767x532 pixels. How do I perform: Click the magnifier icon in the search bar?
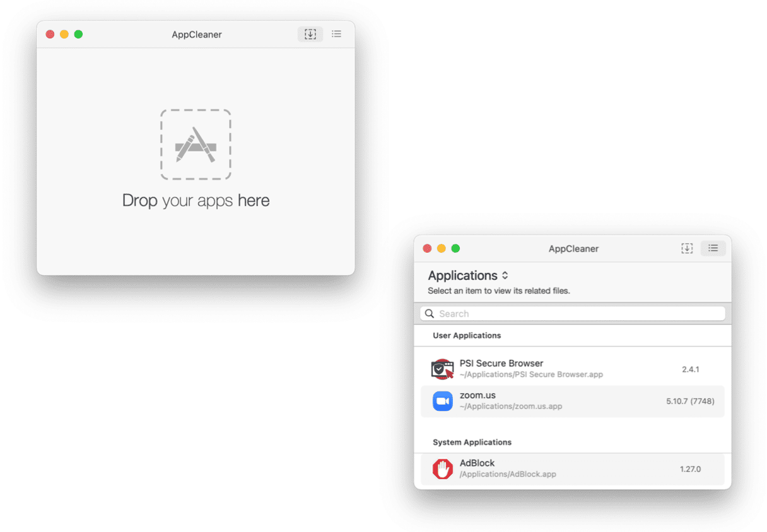430,314
